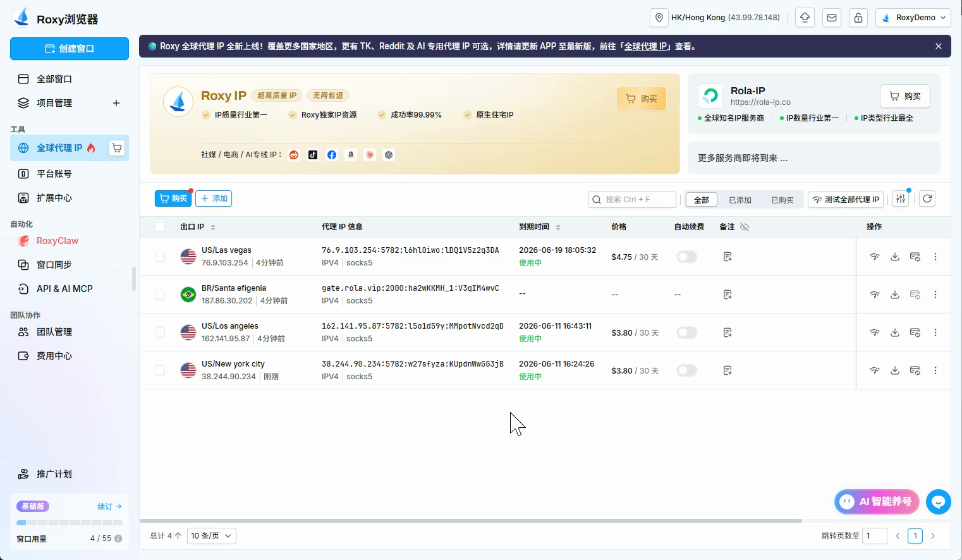Check the US/Las vegas row checkbox

point(160,257)
